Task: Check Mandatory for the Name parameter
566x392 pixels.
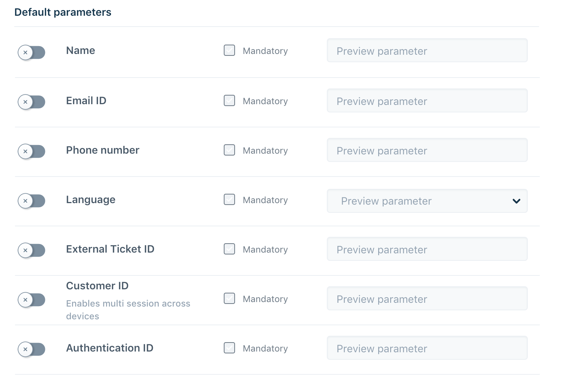Action: [229, 50]
